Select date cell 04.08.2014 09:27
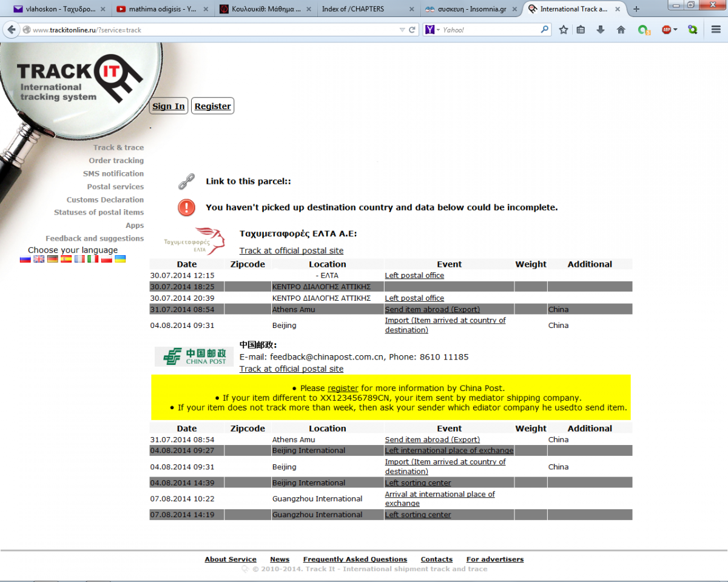Image resolution: width=728 pixels, height=582 pixels. (187, 450)
